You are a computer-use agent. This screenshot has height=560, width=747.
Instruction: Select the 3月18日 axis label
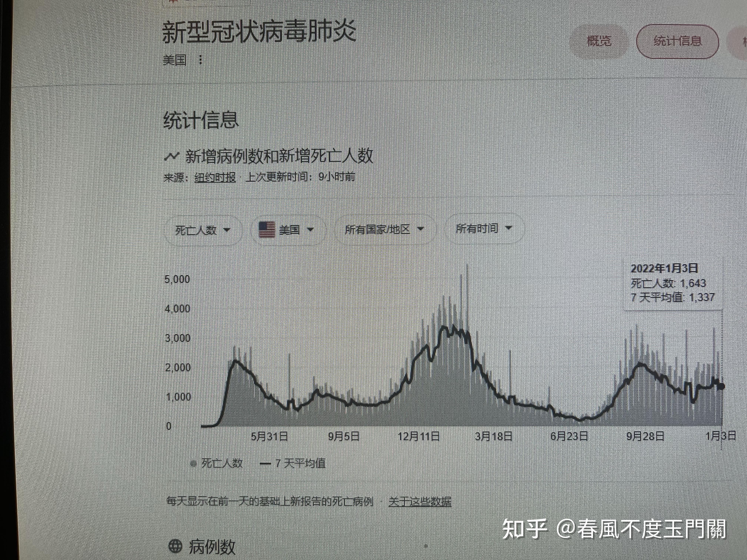pos(493,436)
